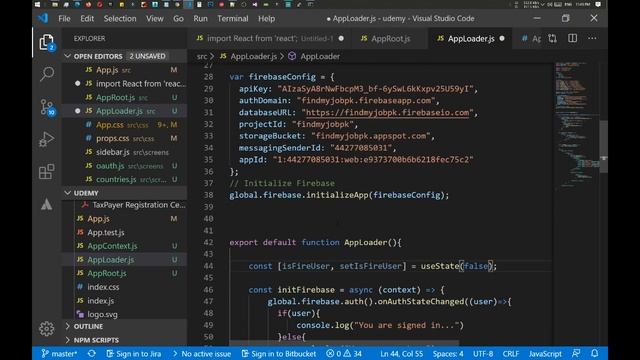Open the errors and warnings counter
Viewport: 640px width, 360px height.
coord(344,353)
